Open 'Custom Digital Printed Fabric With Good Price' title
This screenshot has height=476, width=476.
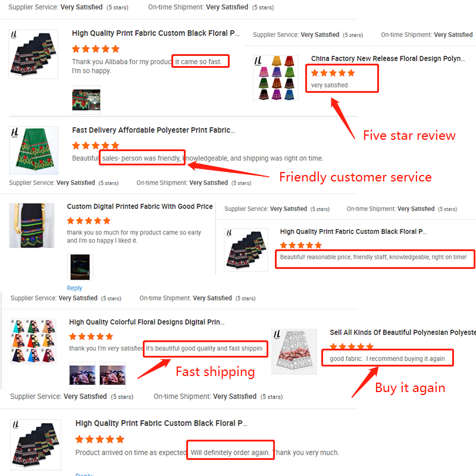tap(140, 206)
